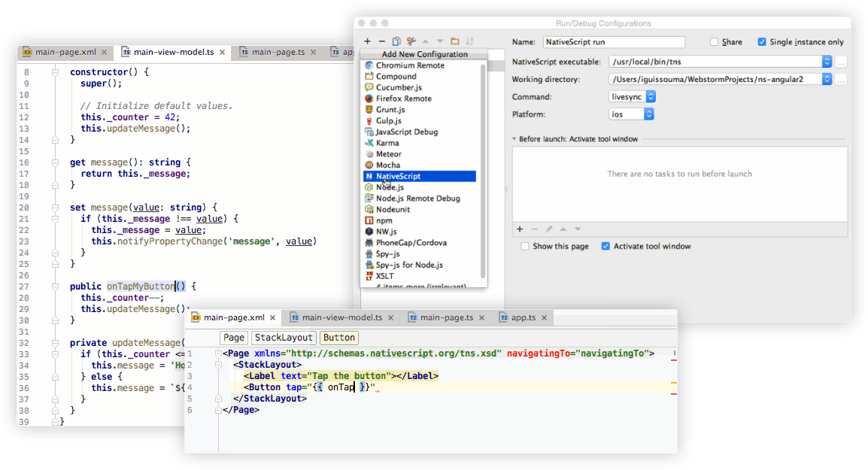This screenshot has height=470, width=868.
Task: Click the add configuration plus icon
Action: tap(367, 41)
